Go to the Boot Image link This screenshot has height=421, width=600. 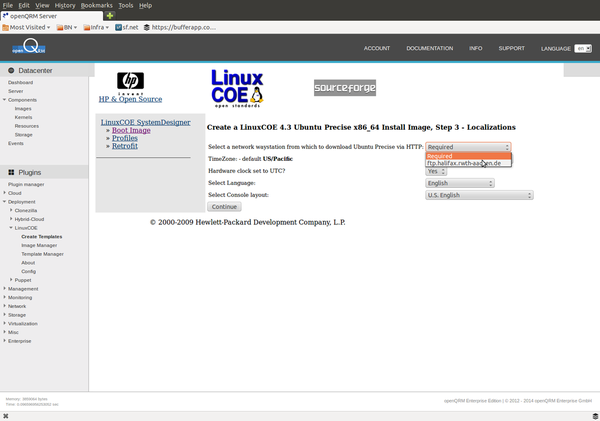(x=131, y=130)
